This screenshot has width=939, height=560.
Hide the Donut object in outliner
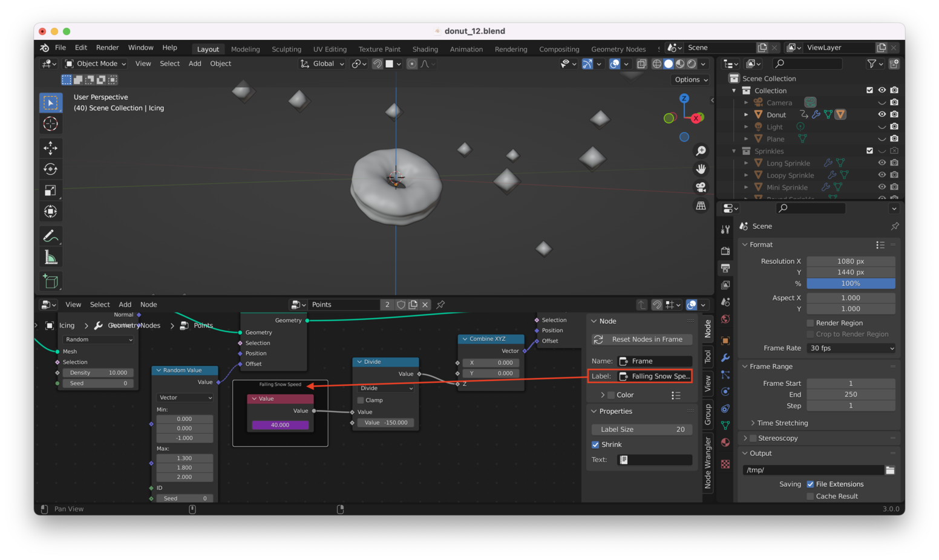(882, 114)
